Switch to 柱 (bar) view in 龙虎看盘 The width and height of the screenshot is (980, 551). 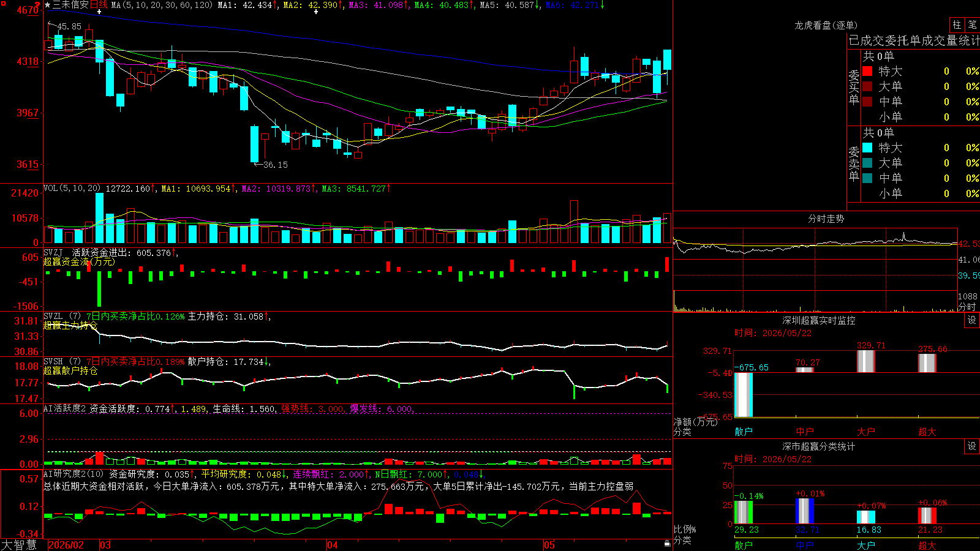pos(957,25)
